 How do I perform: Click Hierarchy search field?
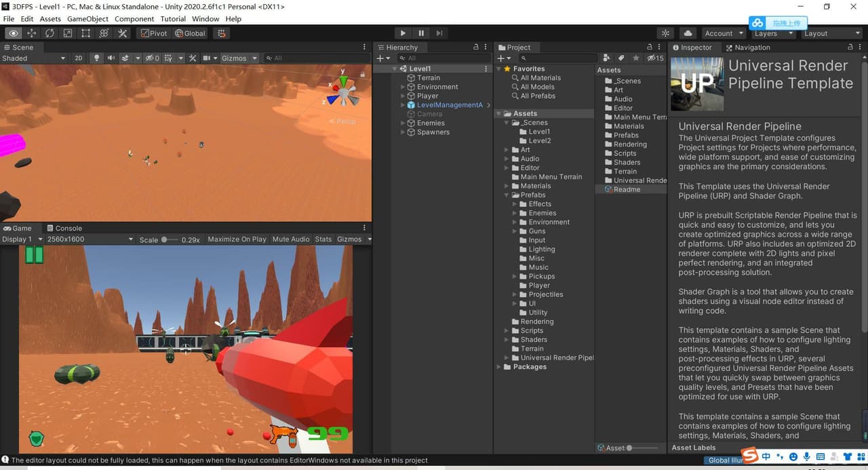(443, 58)
